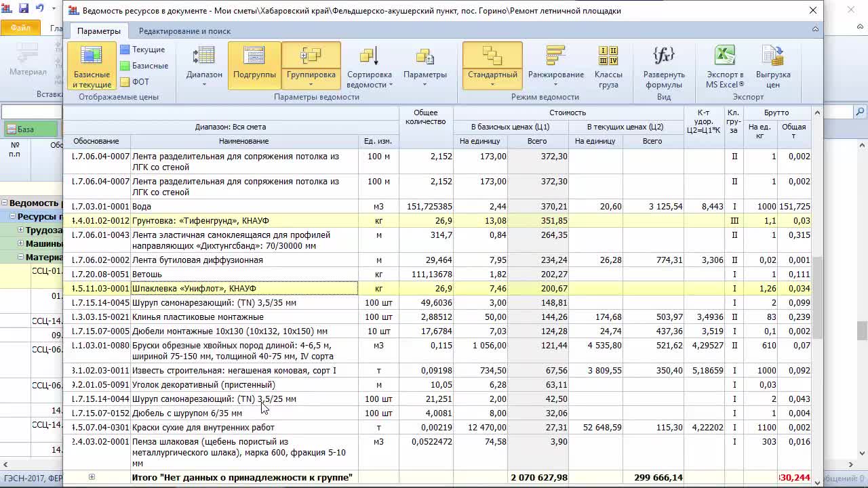Click the search magnifier icon in main window

(x=861, y=112)
